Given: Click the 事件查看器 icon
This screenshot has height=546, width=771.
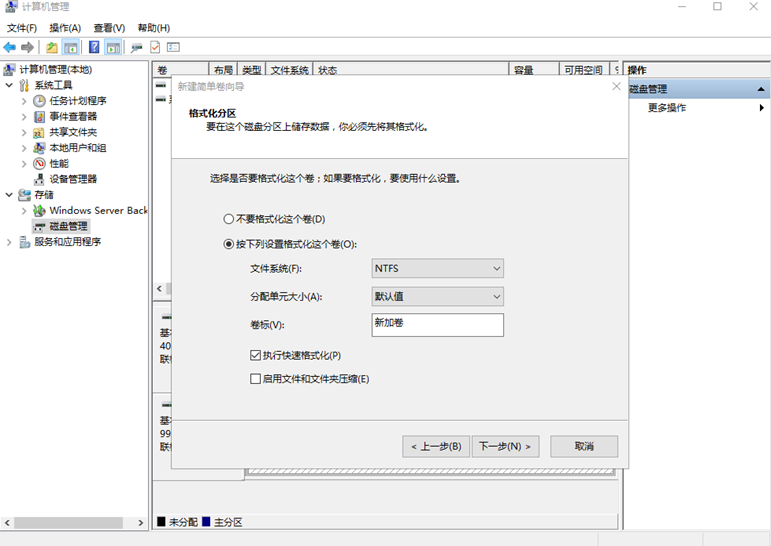Looking at the screenshot, I should pos(39,117).
